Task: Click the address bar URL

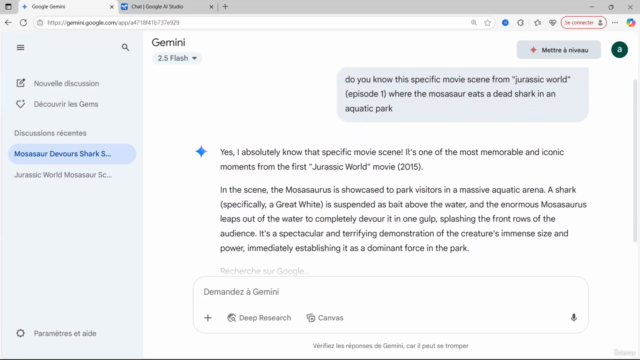Action: 113,23
